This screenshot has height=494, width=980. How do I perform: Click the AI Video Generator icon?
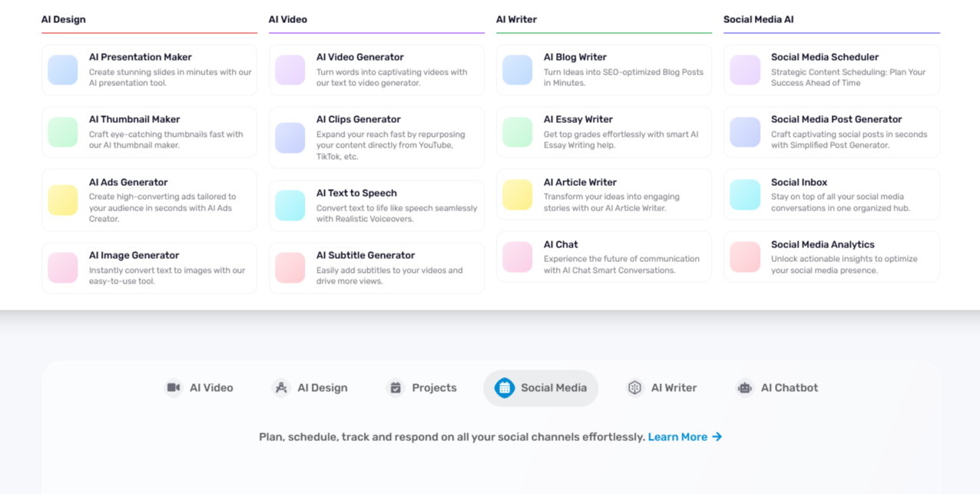coord(290,70)
